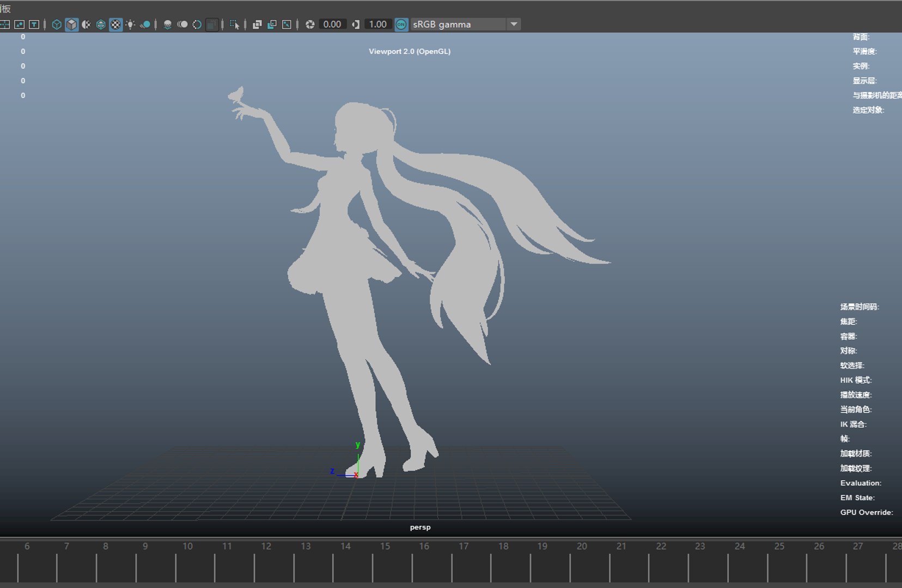The width and height of the screenshot is (902, 588).
Task: Click exposure aperture icon
Action: point(310,24)
